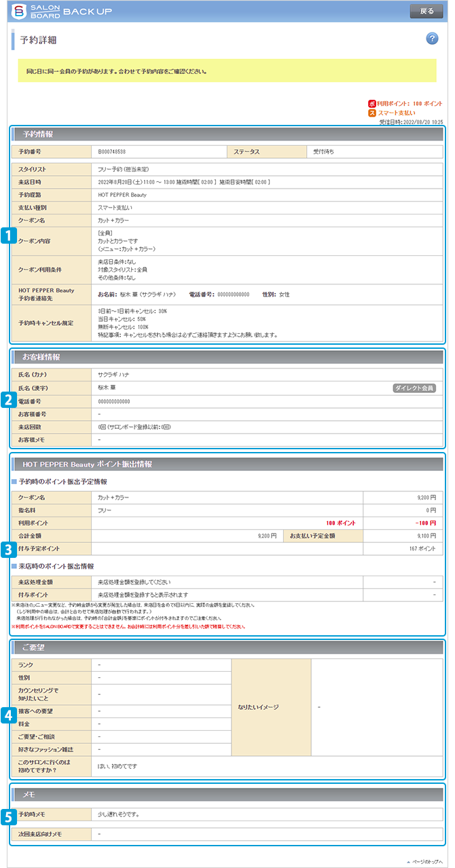Click the yellow same-day reservation notice banner
The width and height of the screenshot is (455, 868).
(227, 71)
